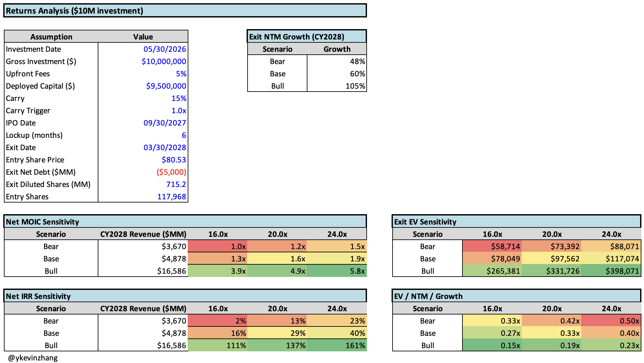Click the @ykevinzhang attribution text

coord(33,358)
